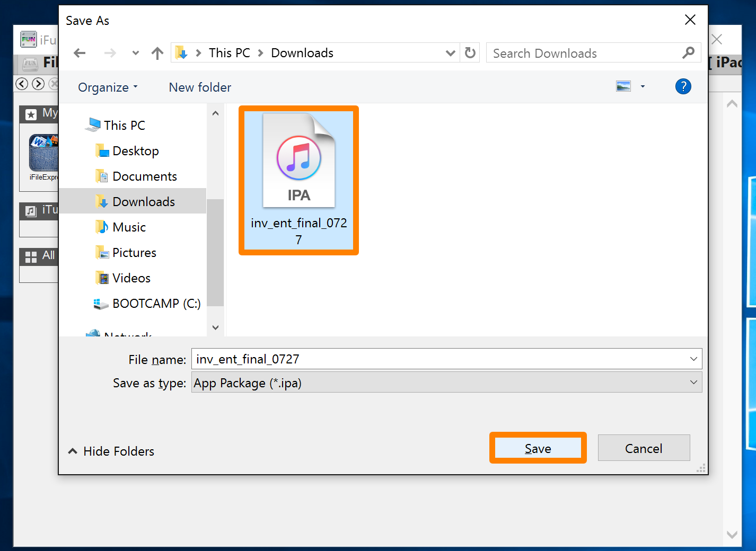Select Music in navigation tree
Screen dimensions: 756x551
(129, 227)
